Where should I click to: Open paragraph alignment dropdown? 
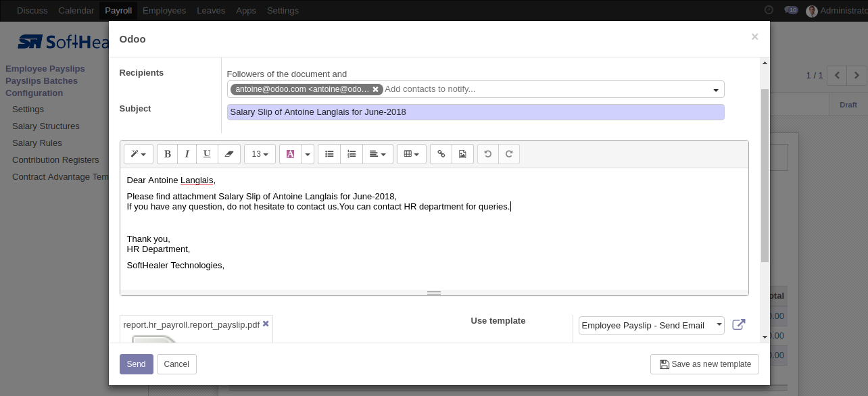(x=378, y=154)
